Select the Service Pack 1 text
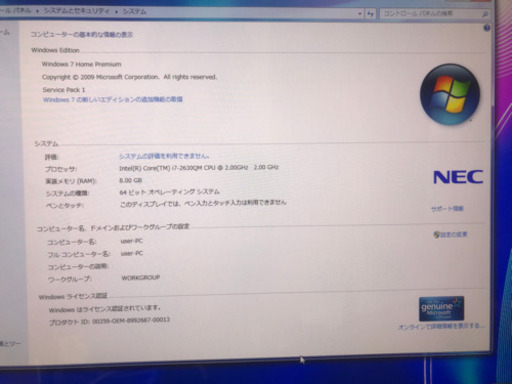This screenshot has width=512, height=384. coord(64,90)
